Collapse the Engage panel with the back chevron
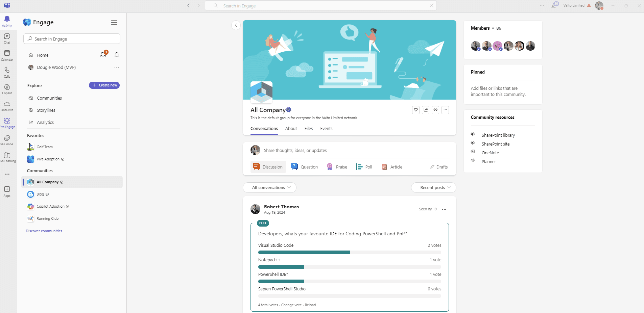The image size is (644, 313). pyautogui.click(x=236, y=25)
